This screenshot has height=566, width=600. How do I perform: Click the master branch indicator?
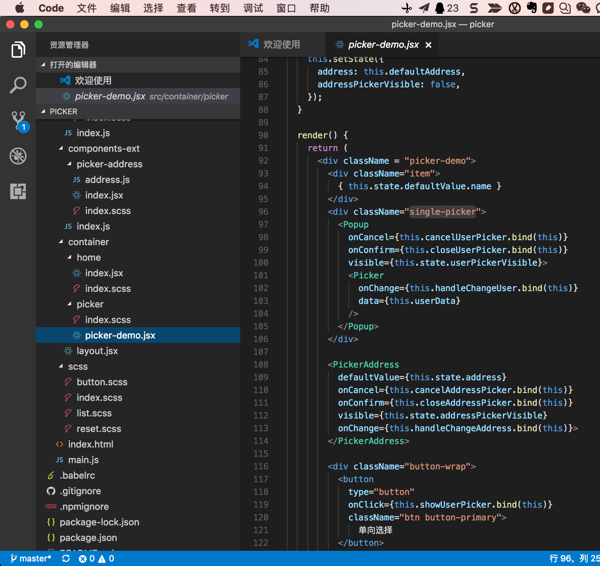31,559
